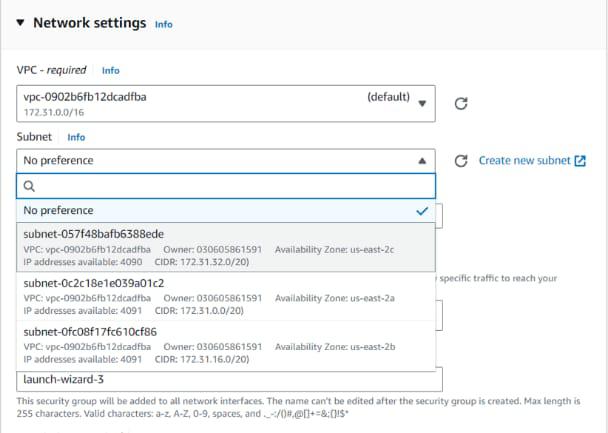
Task: Click the VPC dropdown arrow icon
Action: click(x=422, y=104)
